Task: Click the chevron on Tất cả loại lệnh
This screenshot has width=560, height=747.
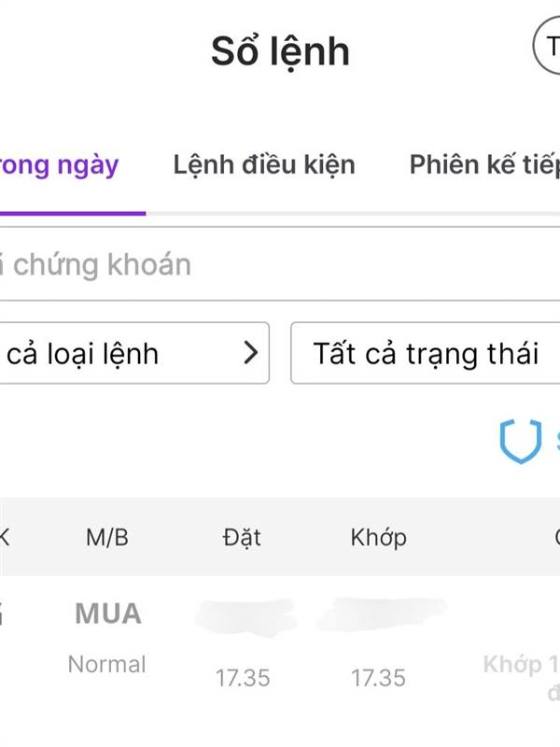Action: (250, 353)
